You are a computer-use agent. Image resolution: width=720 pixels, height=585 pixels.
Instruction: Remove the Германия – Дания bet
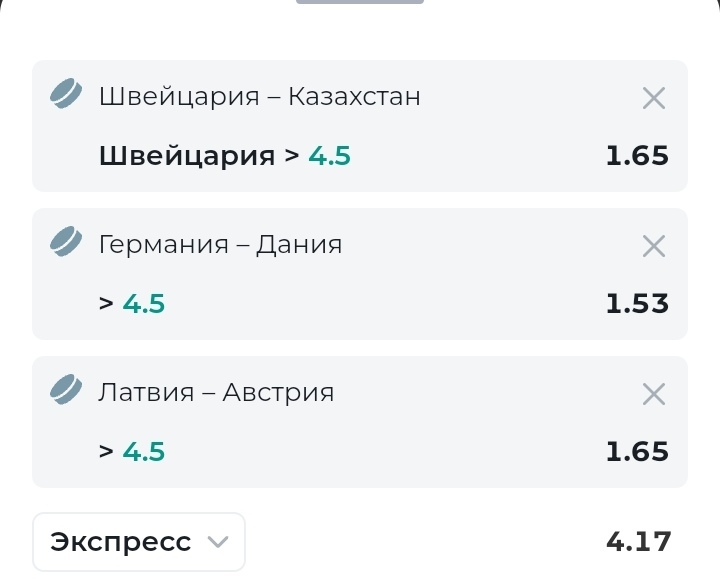click(x=653, y=247)
